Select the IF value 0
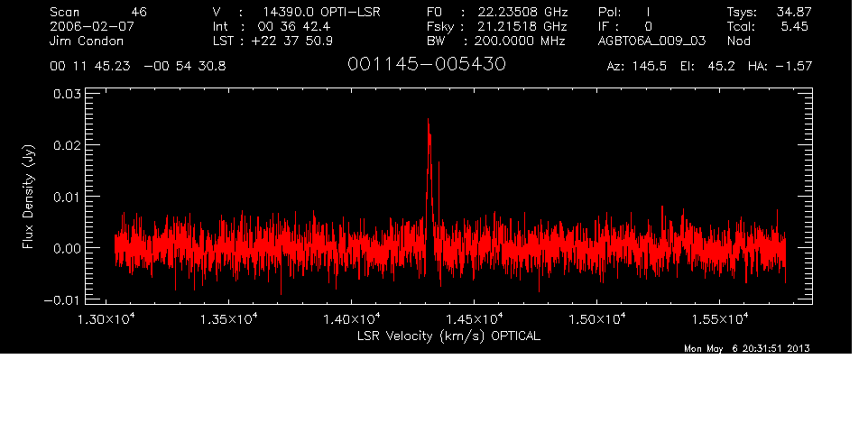This screenshot has height=442, width=868. coord(648,26)
